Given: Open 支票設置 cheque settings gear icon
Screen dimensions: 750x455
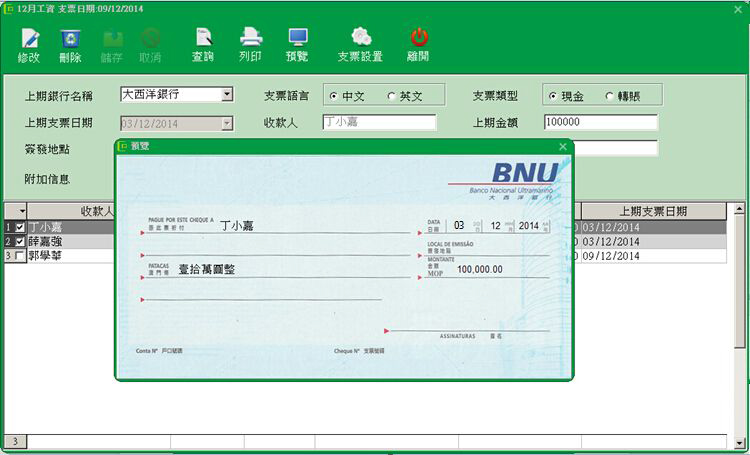Looking at the screenshot, I should [x=360, y=39].
